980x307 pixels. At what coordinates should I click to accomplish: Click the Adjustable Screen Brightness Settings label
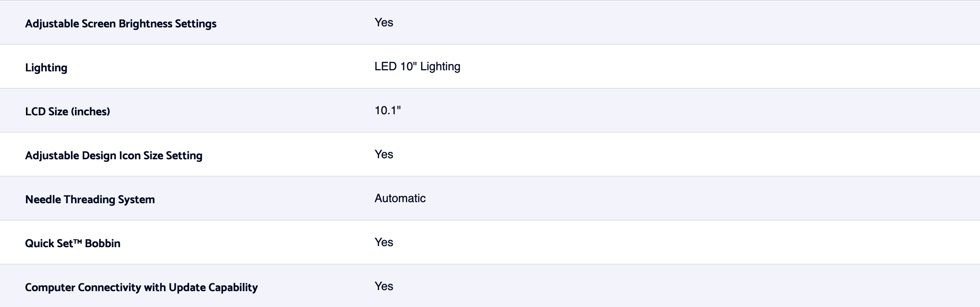click(x=121, y=23)
